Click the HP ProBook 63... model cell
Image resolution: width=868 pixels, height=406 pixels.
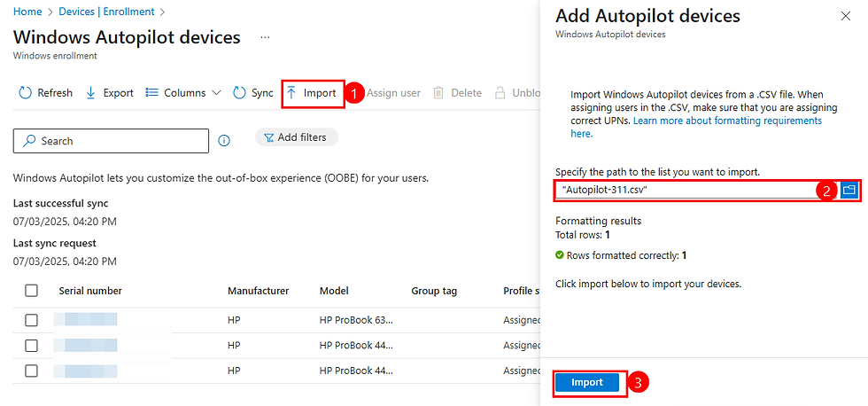(356, 320)
